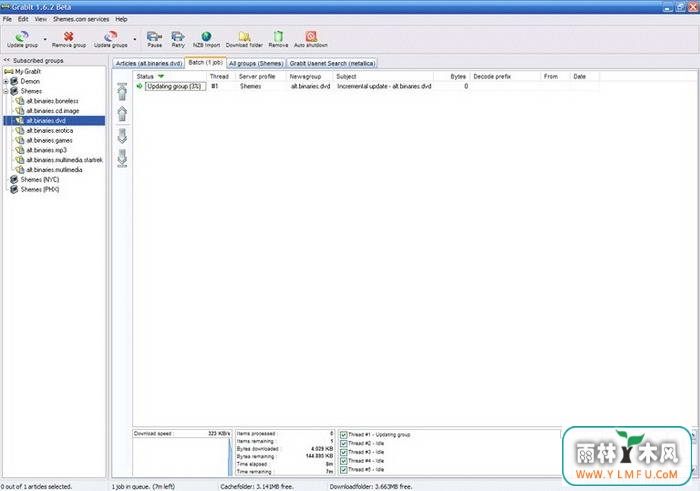
Task: Pause the batch with the Pause icon
Action: (x=154, y=36)
